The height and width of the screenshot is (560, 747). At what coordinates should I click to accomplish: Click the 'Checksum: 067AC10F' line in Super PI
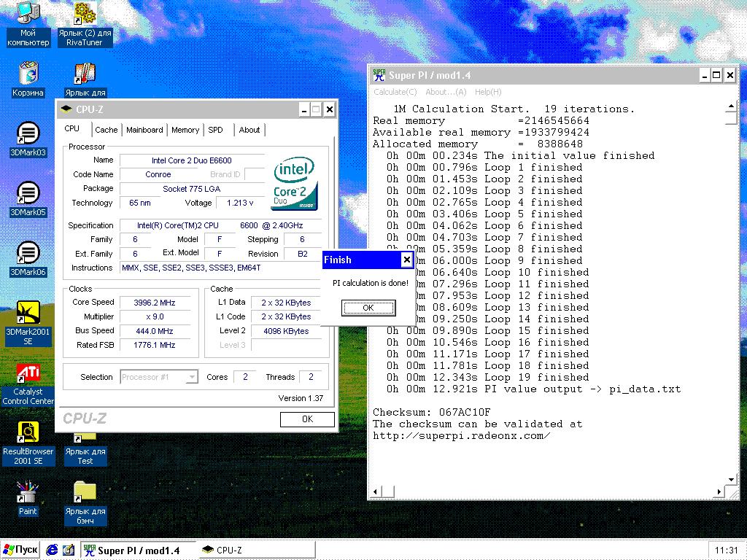pos(432,412)
